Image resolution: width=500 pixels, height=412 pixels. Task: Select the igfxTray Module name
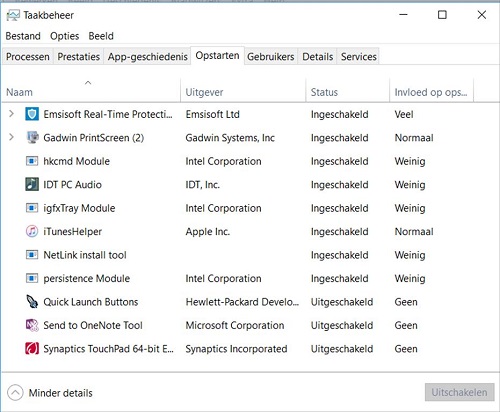tap(79, 208)
